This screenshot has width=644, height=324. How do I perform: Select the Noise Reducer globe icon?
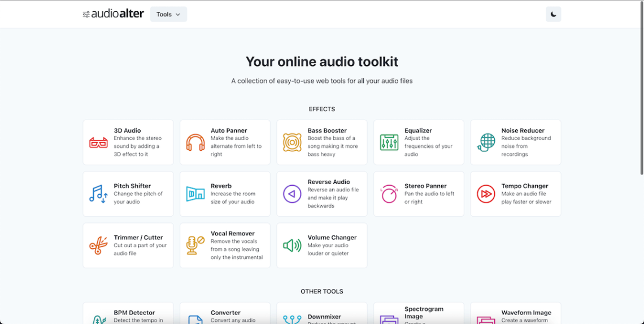486,143
